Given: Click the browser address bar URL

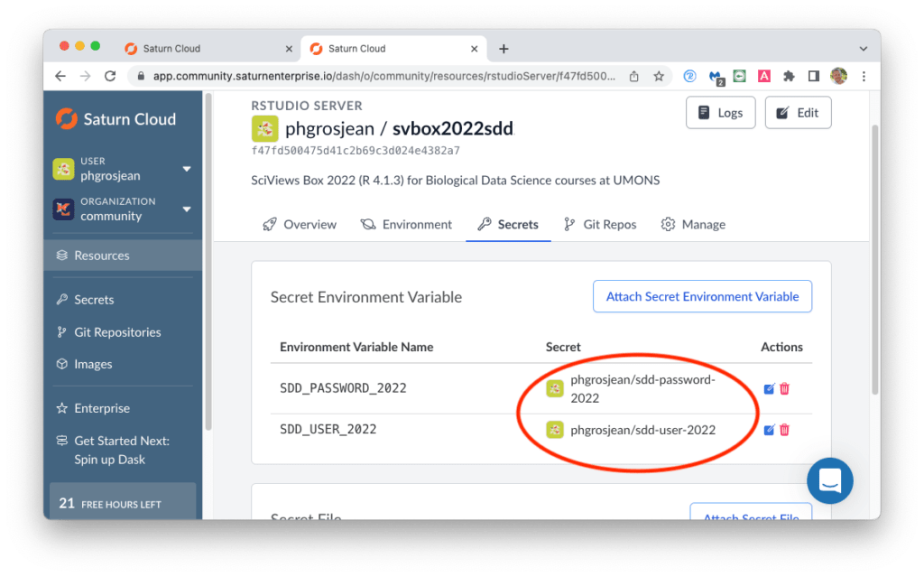Looking at the screenshot, I should click(384, 76).
